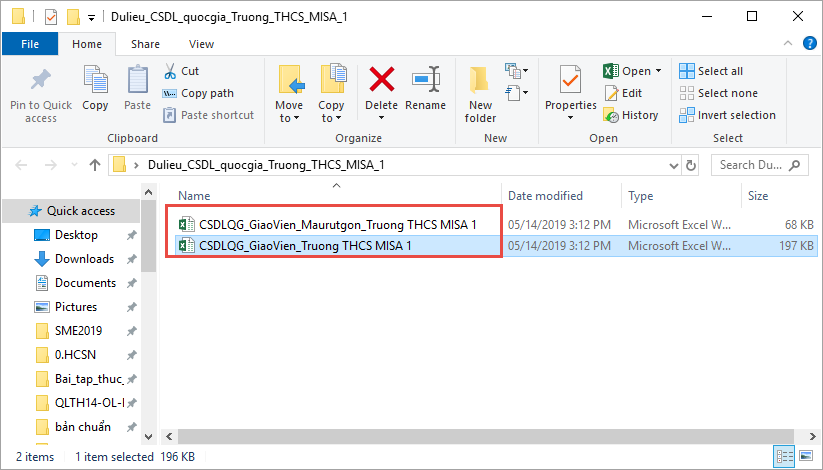Switch to the View ribbon tab

201,44
